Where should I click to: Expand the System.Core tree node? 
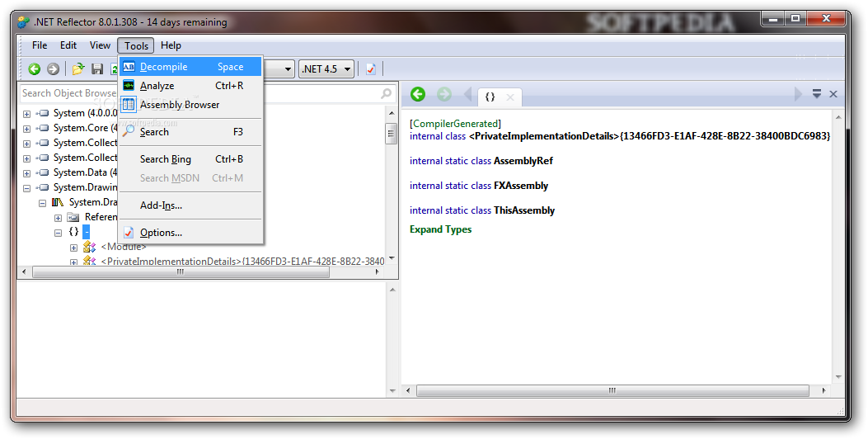[26, 129]
